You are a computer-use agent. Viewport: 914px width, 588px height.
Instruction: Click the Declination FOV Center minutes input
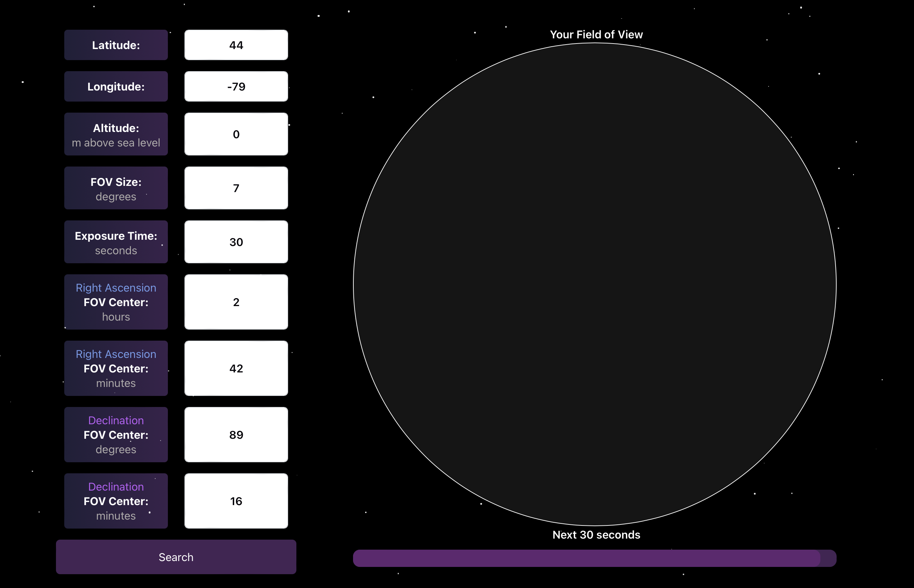point(236,501)
